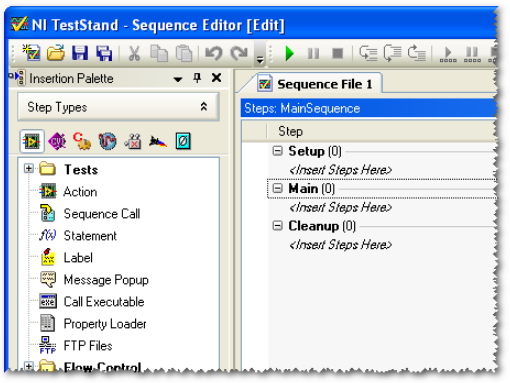Collapse the Setup step group

point(277,151)
